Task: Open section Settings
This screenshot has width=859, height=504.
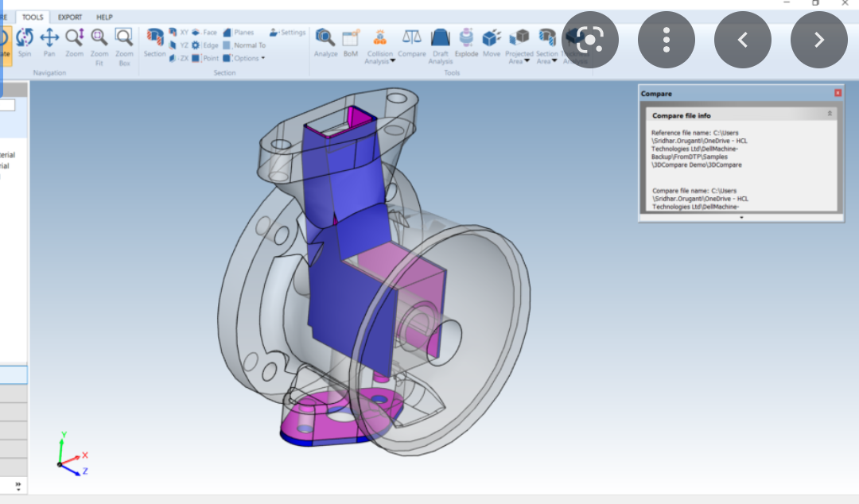Action: (x=287, y=33)
